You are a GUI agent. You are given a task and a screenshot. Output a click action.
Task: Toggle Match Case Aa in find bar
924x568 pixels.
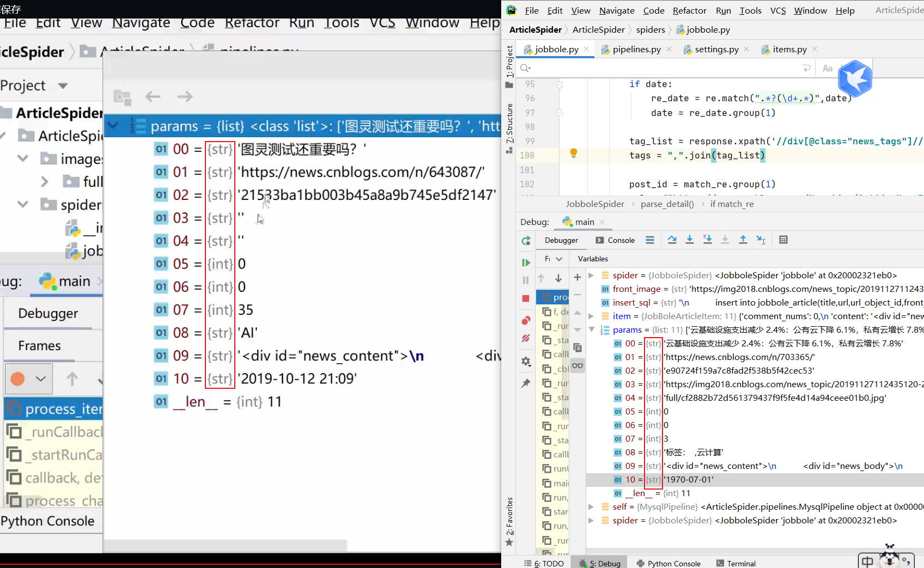click(828, 69)
